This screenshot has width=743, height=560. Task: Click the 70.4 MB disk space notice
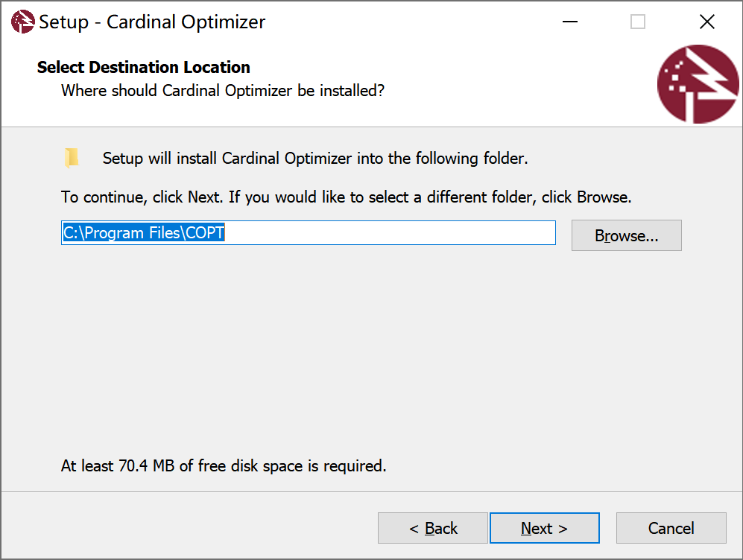pos(224,466)
